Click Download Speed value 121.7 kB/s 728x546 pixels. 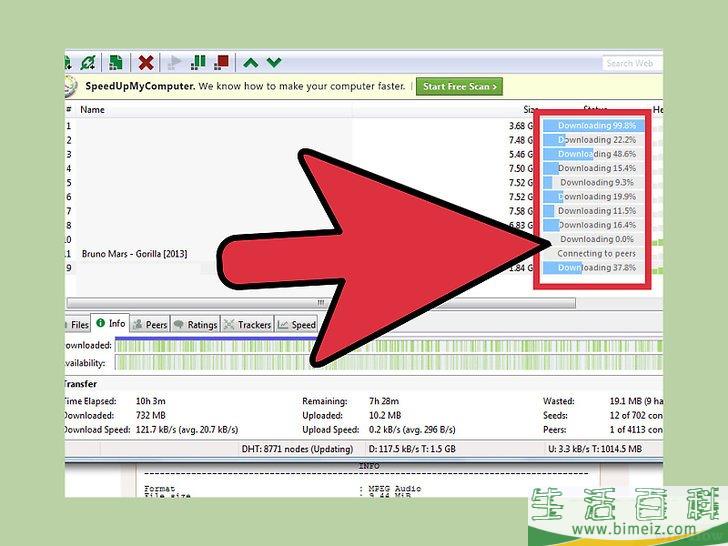(187, 430)
